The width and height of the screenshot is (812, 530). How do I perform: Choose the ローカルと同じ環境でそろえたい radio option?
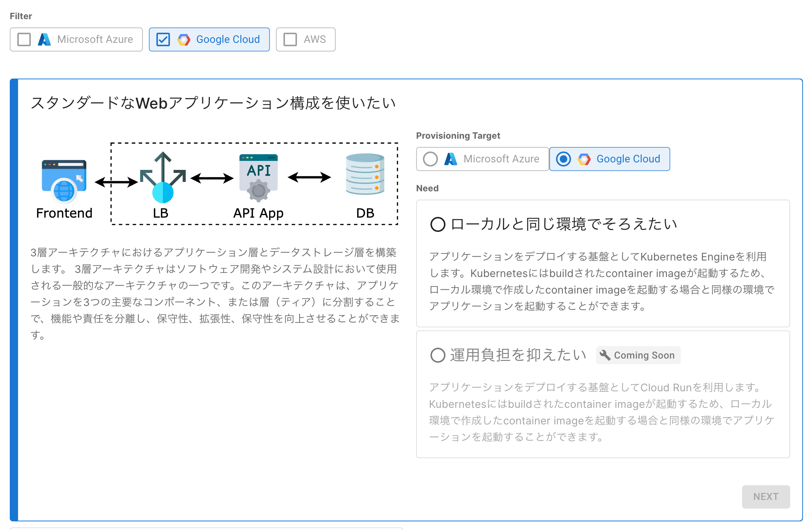(438, 224)
